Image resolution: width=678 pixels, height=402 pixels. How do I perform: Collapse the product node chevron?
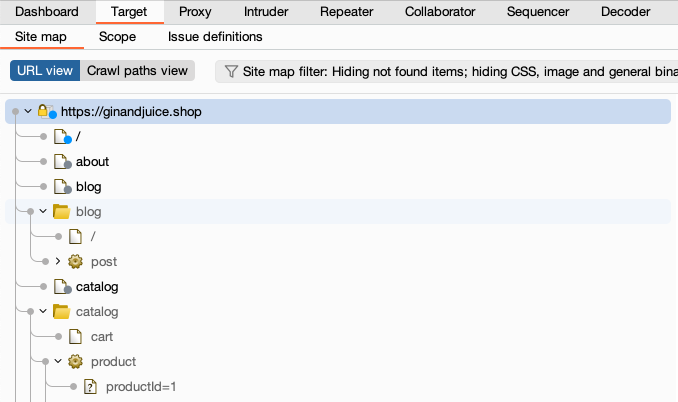coord(58,361)
